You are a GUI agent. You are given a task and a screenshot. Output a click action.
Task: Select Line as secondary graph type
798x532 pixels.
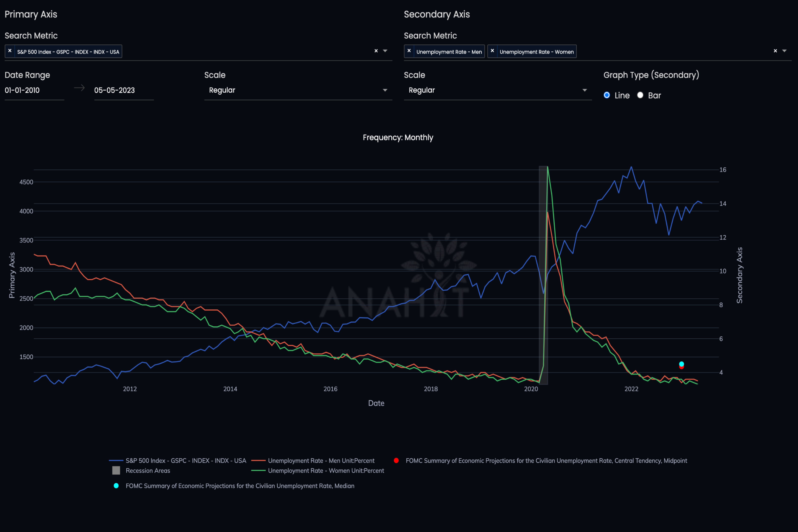pos(607,95)
